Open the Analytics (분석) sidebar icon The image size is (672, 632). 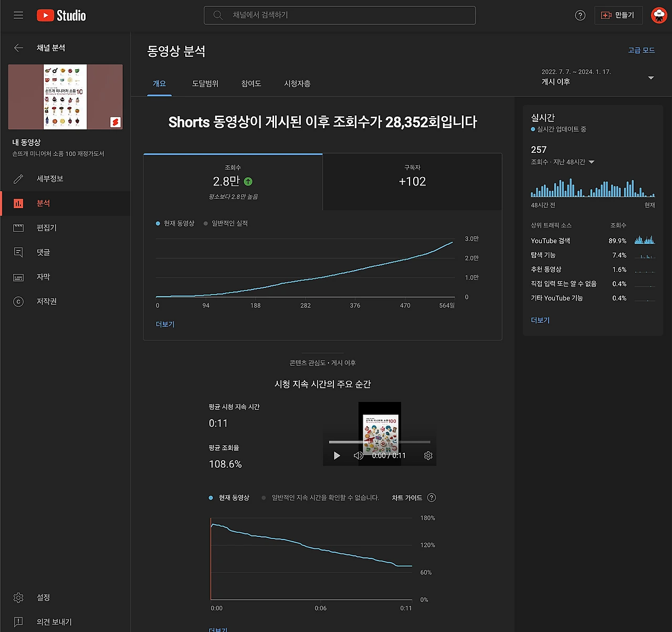18,203
